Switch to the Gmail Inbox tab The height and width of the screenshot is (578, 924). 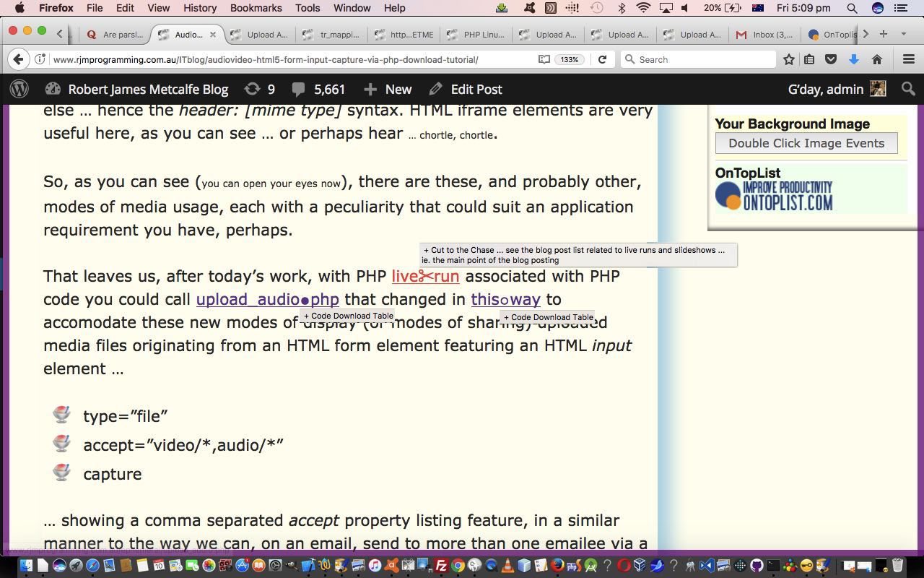[x=765, y=34]
